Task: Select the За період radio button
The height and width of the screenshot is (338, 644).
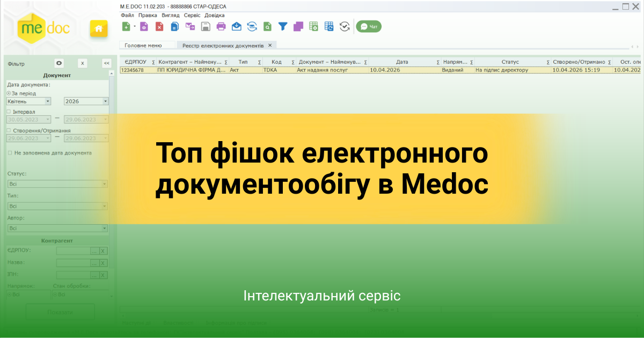Action: pos(9,93)
